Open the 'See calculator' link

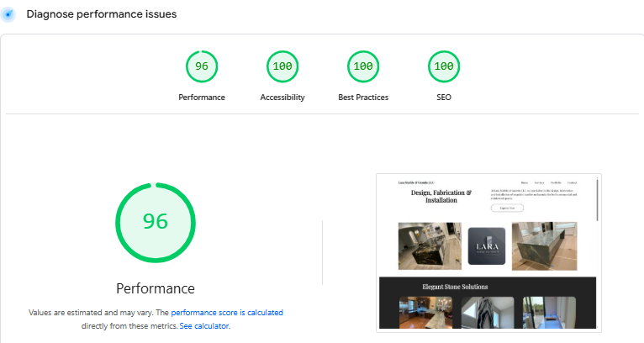[203, 325]
